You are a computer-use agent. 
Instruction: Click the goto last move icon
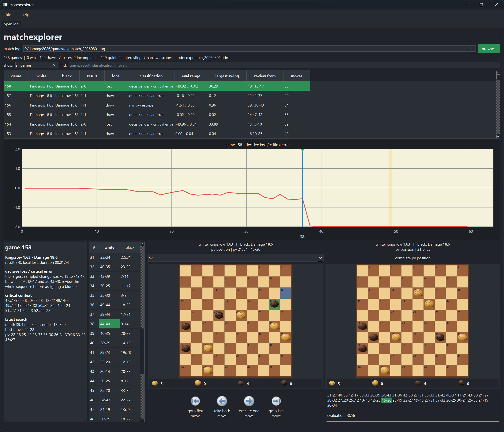[x=276, y=401]
